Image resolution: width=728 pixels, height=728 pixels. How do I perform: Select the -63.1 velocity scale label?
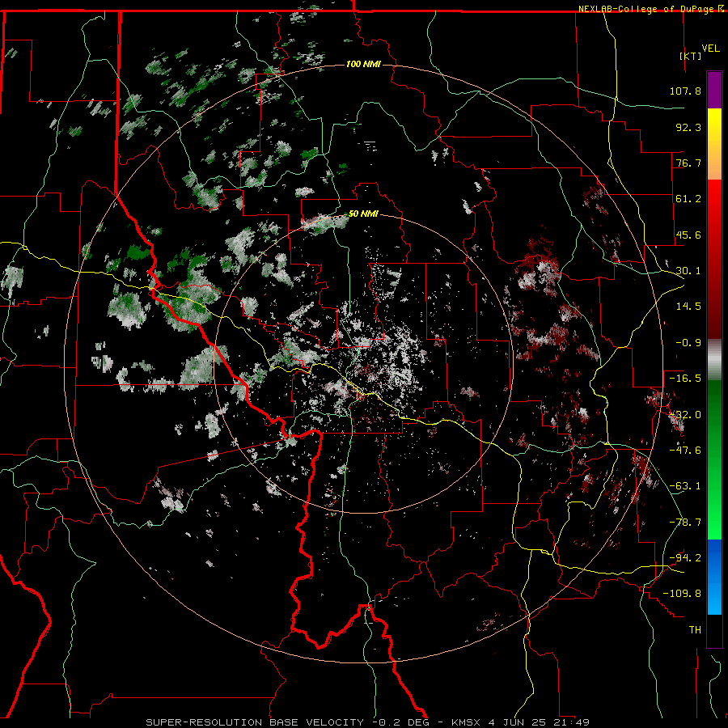[x=685, y=486]
